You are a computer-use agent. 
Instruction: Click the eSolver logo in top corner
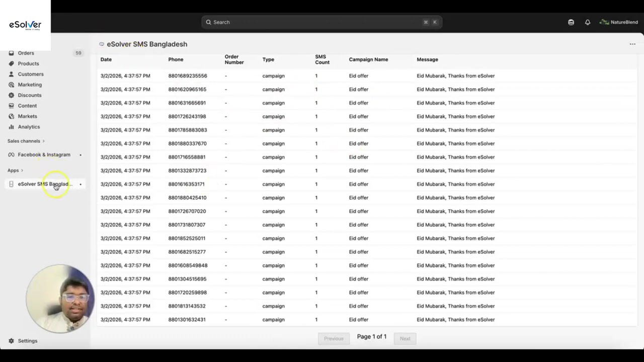click(25, 25)
